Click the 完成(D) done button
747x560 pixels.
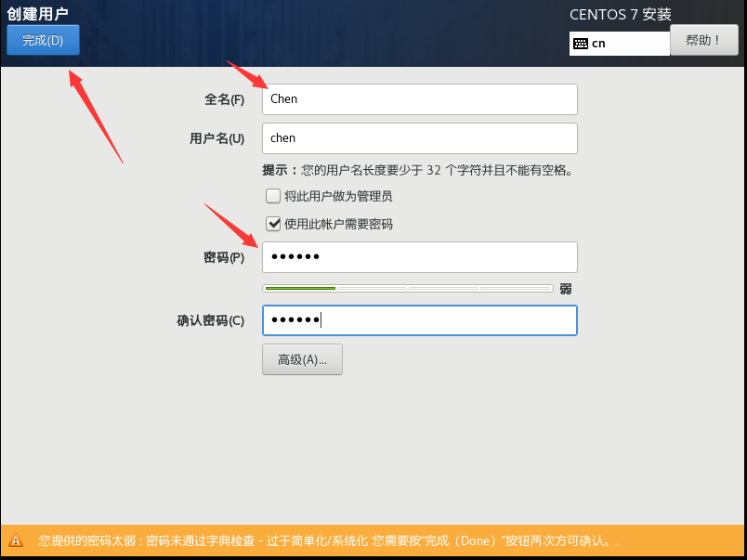point(43,40)
